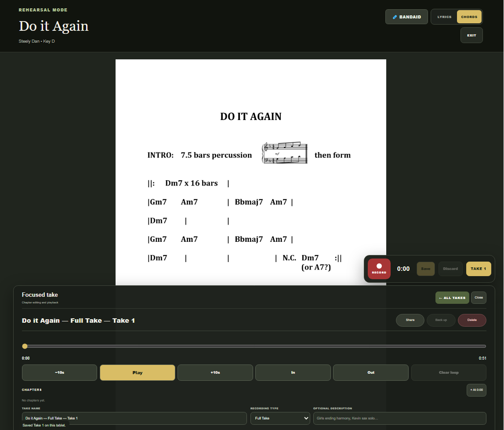The width and height of the screenshot is (504, 430).
Task: Click the Optional Description field
Action: [x=400, y=418]
